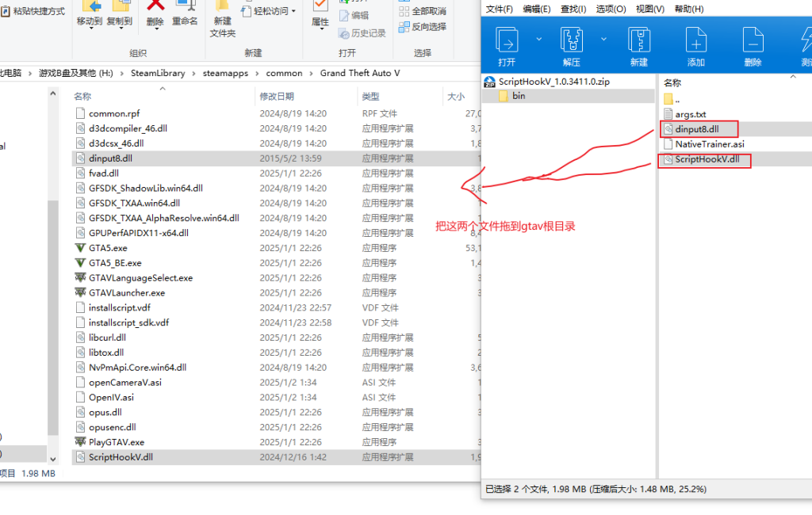Screen dimensions: 812x515
Task: Select ScriptHookV_1.0.3411.0.zip tree root
Action: click(547, 82)
